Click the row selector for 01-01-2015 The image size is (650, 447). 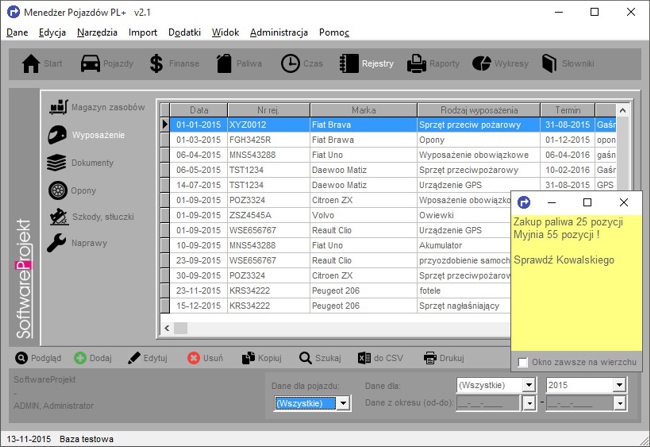point(165,125)
